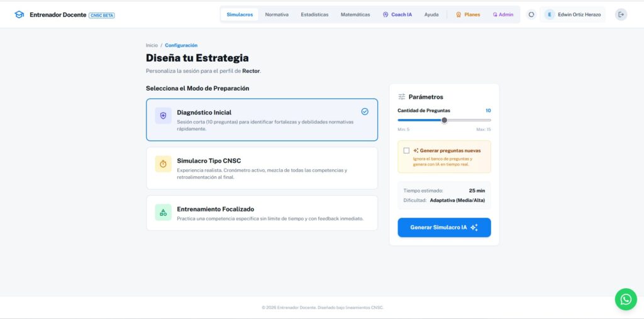Click the Parámetros sliders icon
Image resolution: width=644 pixels, height=319 pixels.
tap(402, 97)
